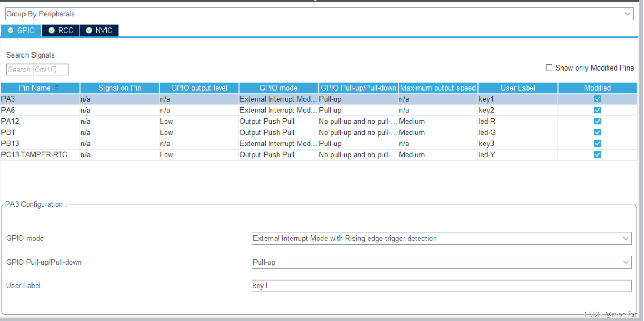This screenshot has width=644, height=321.
Task: Open the Group By Peripherals dropdown
Action: point(319,14)
